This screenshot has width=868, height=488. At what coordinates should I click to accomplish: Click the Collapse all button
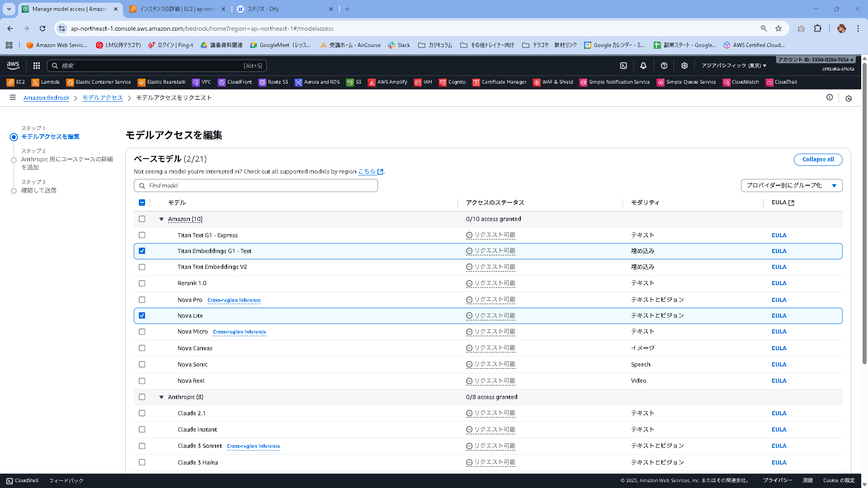[x=818, y=159]
